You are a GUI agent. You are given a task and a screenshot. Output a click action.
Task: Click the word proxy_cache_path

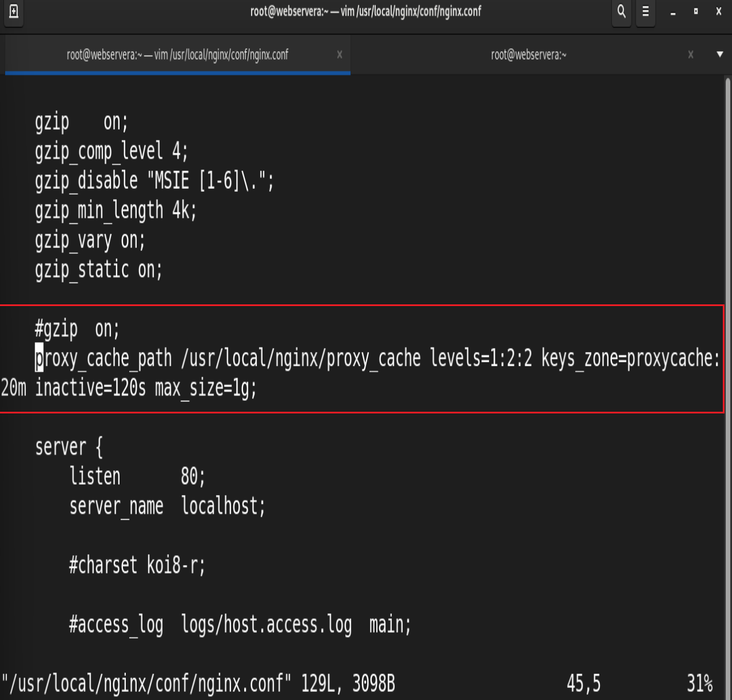(x=103, y=358)
